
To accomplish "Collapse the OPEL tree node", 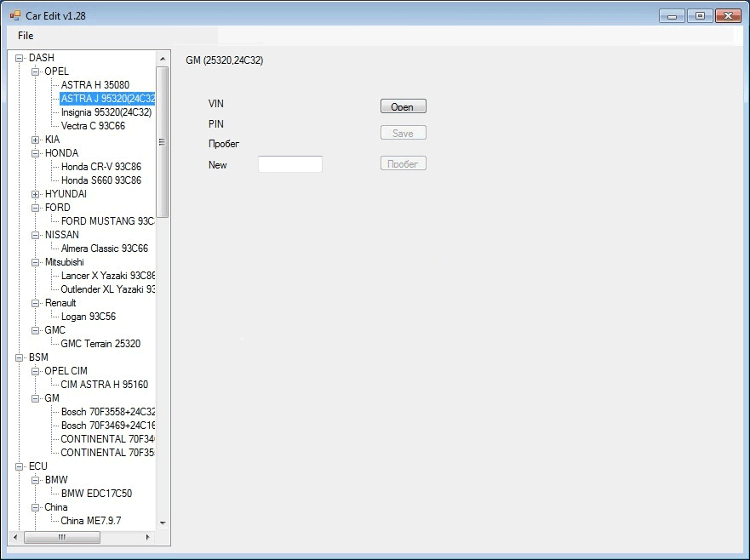I will [x=35, y=71].
